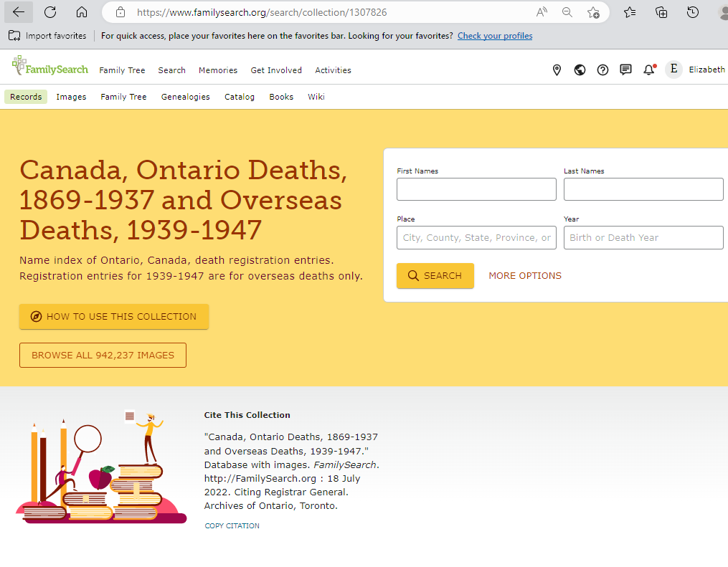
Task: Click the FamilySearch logo
Action: 50,67
